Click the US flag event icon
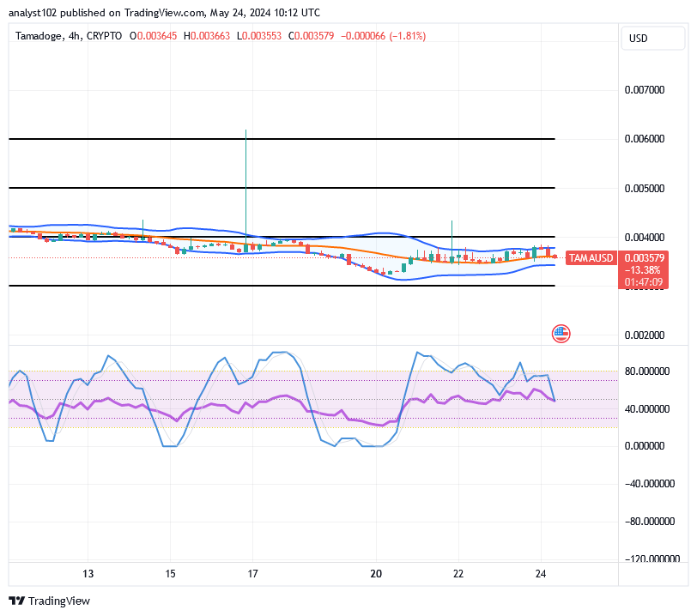The height and width of the screenshot is (616, 697). pyautogui.click(x=561, y=334)
